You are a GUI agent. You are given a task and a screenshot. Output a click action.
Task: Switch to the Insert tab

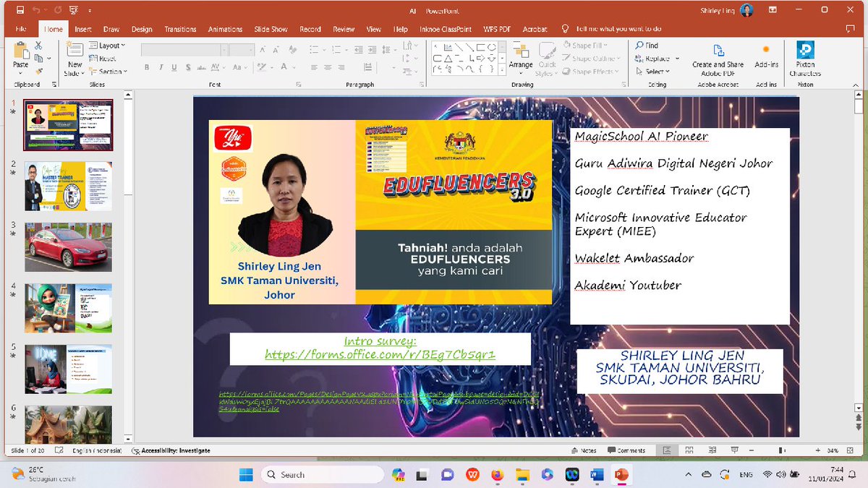[x=83, y=29]
